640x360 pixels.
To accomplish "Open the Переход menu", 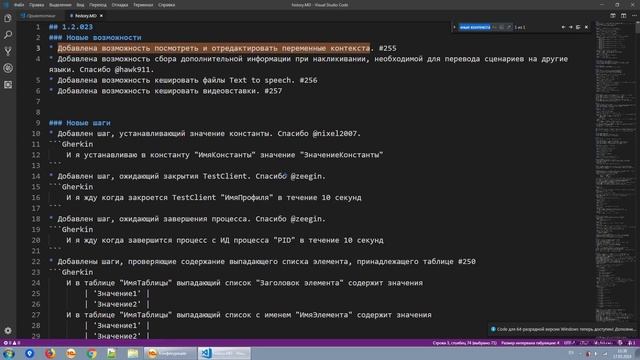I will (98, 5).
